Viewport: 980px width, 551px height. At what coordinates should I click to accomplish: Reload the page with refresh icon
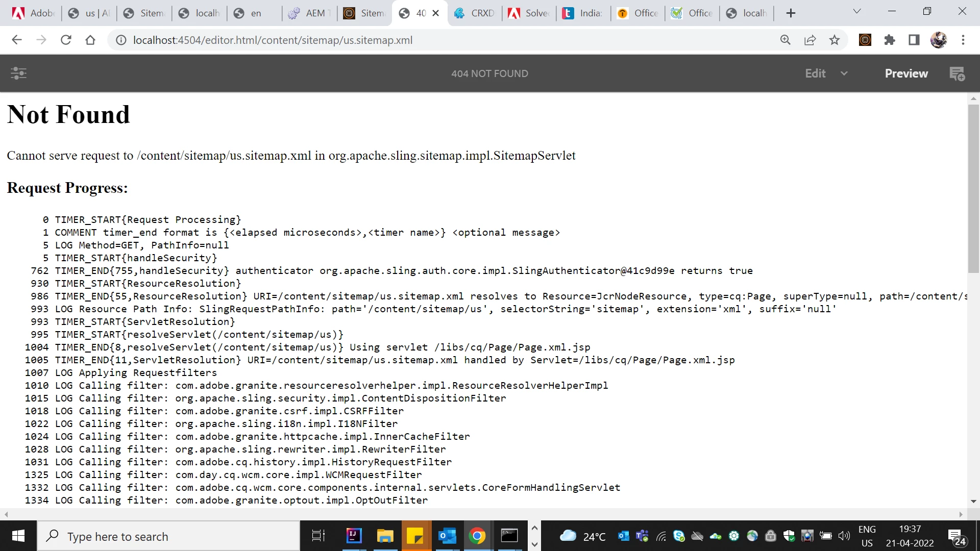(66, 40)
